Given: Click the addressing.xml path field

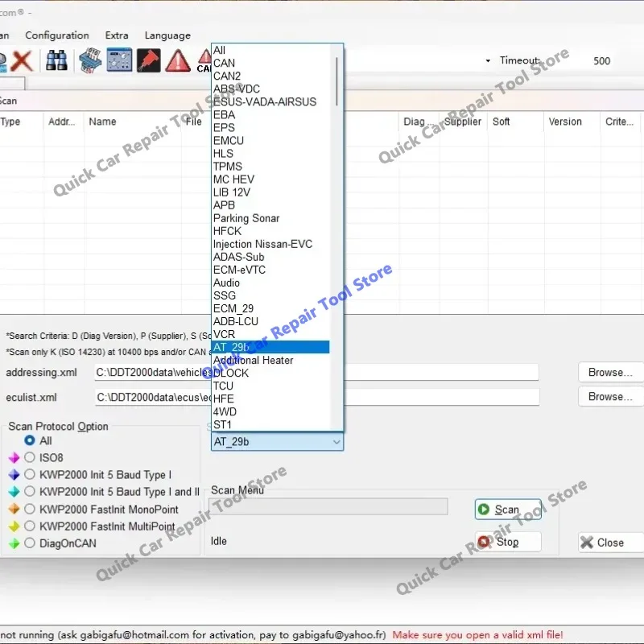Looking at the screenshot, I should coord(316,372).
